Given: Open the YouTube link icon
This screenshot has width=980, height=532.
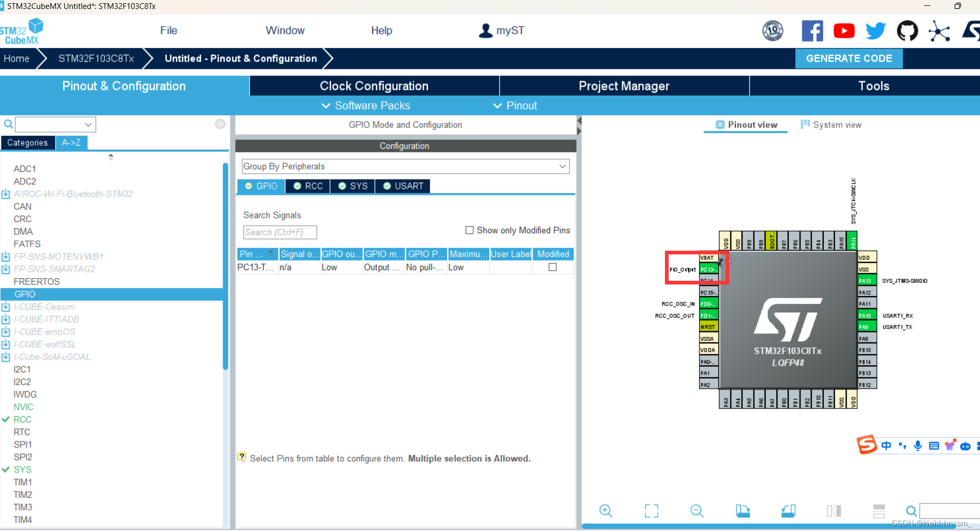Looking at the screenshot, I should pos(844,31).
